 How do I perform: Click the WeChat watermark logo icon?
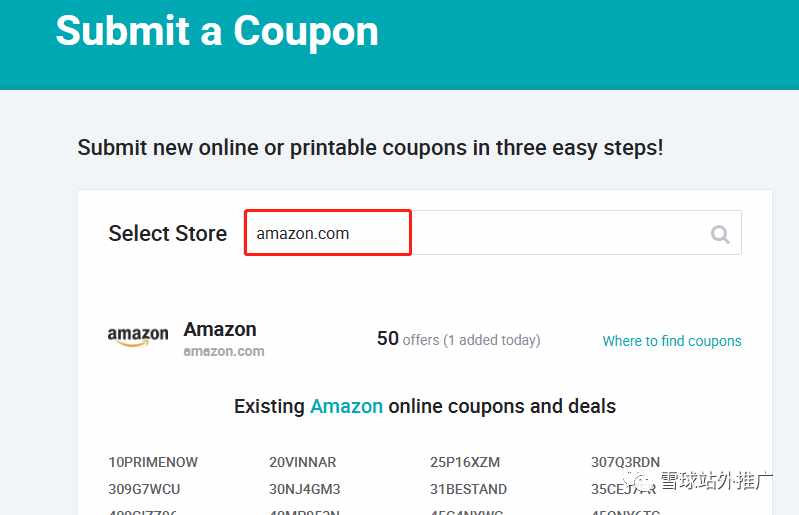click(x=639, y=481)
